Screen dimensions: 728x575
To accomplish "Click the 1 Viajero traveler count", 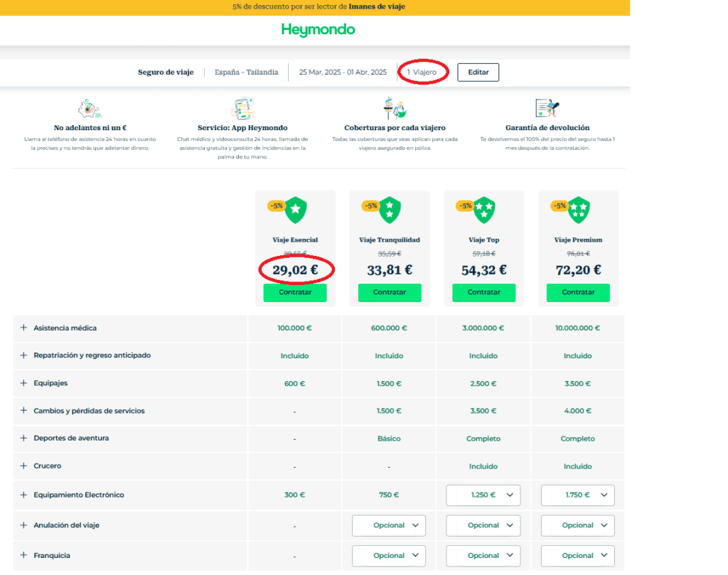I will [422, 72].
